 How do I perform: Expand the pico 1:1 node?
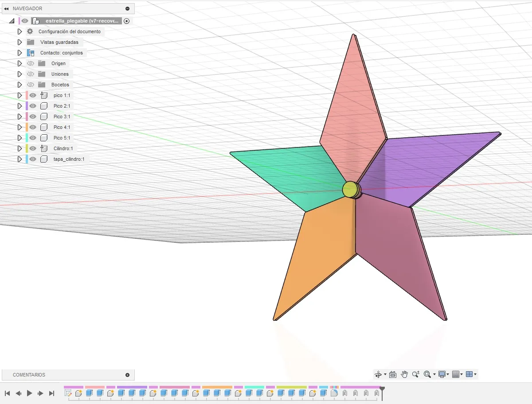coord(20,95)
